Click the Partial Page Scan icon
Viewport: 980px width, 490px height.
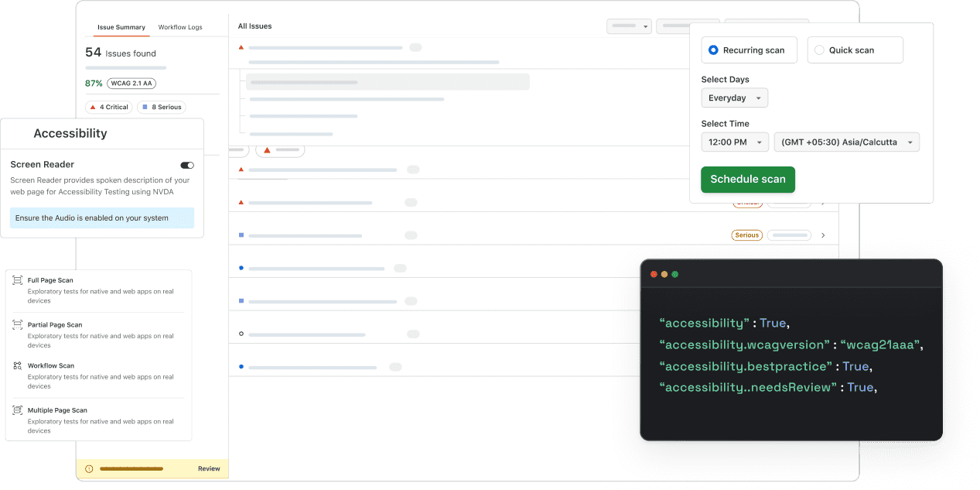pyautogui.click(x=17, y=325)
